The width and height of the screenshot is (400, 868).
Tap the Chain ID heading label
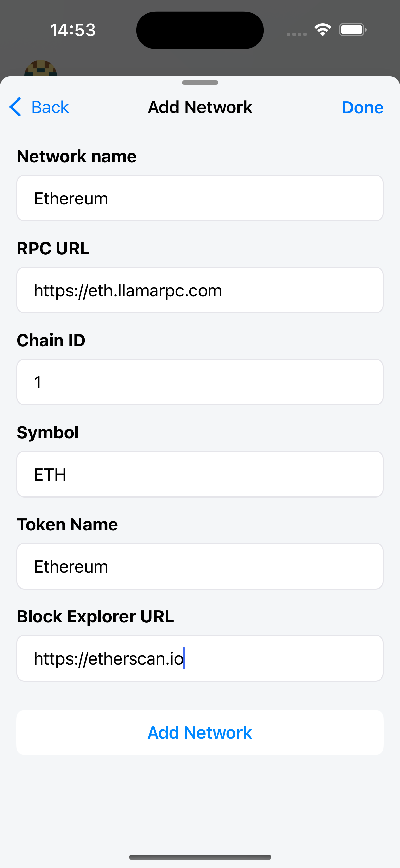tap(51, 340)
